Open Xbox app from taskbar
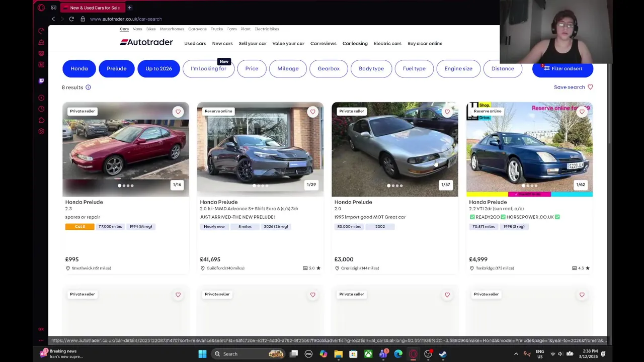This screenshot has height=362, width=644. (x=368, y=354)
